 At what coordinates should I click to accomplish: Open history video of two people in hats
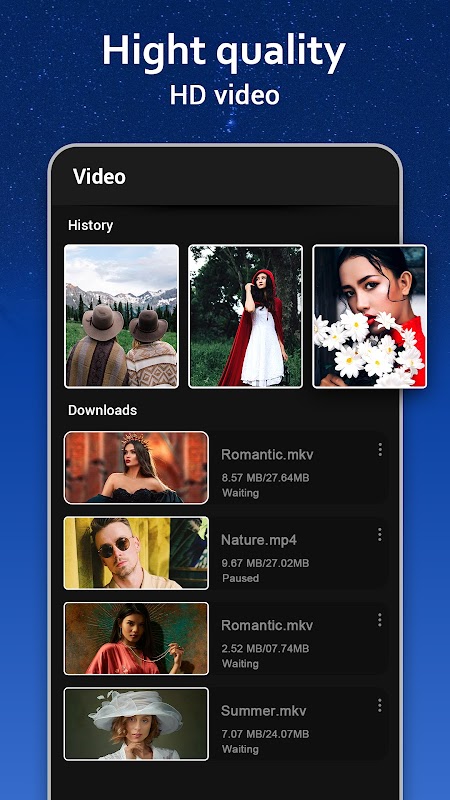121,316
